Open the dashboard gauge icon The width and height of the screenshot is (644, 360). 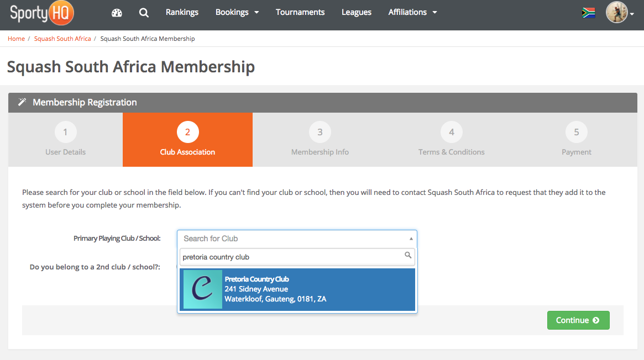coord(117,13)
